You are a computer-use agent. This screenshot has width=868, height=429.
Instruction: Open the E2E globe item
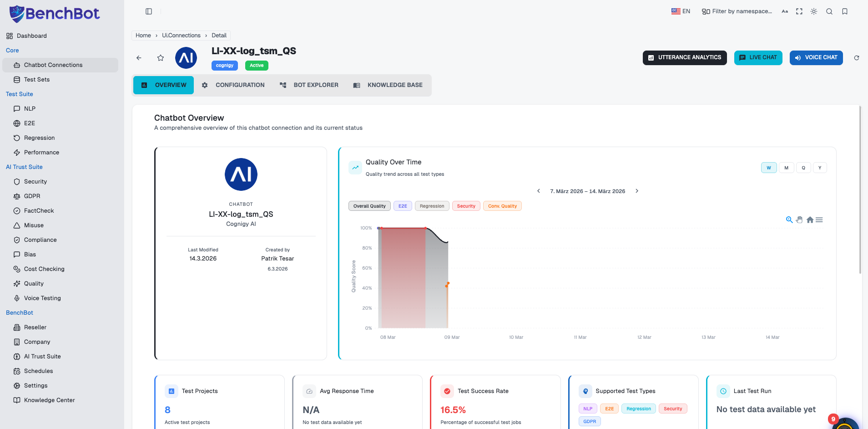[x=60, y=123]
